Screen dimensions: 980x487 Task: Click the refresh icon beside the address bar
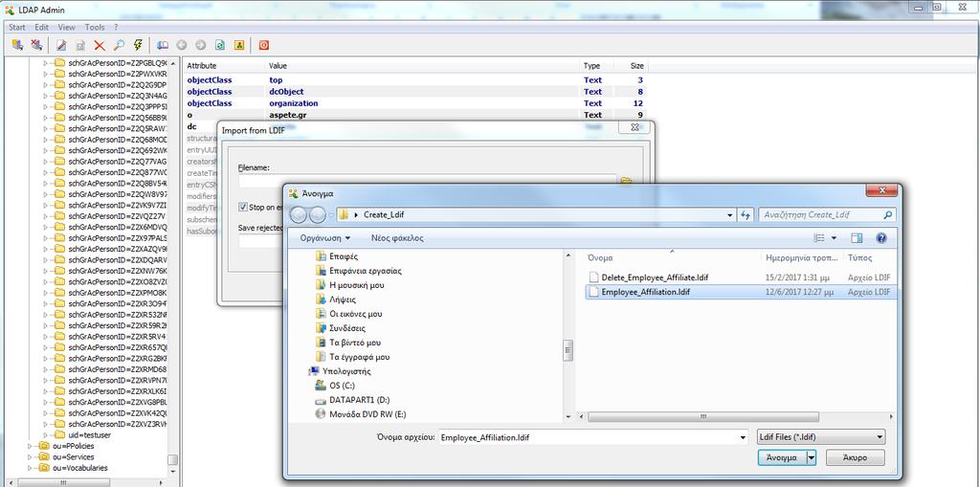pyautogui.click(x=745, y=214)
